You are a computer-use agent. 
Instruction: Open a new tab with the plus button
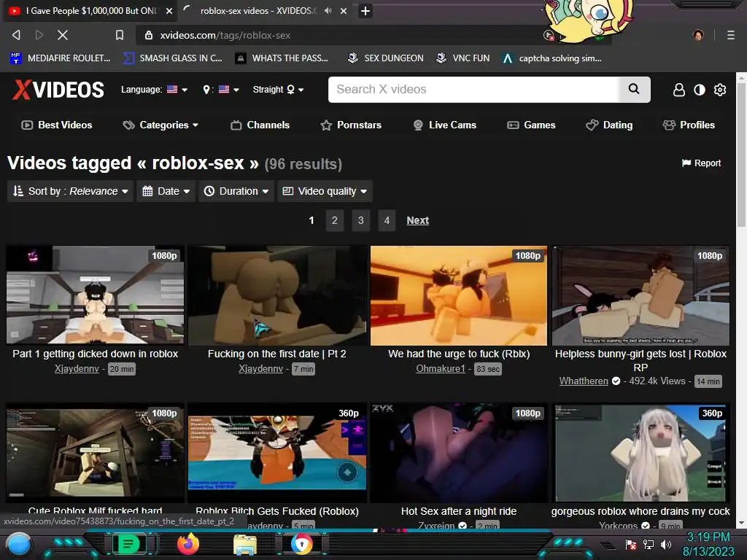365,10
